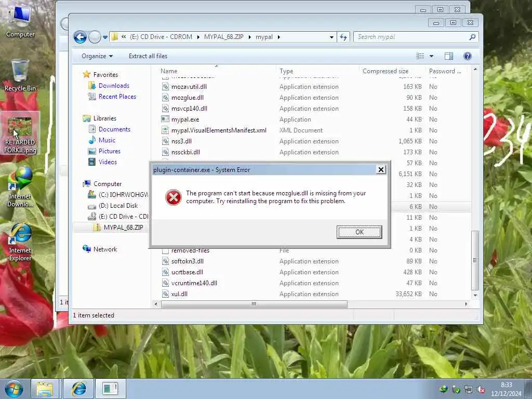Open Downloads in Favorites
532x399 pixels.
(x=114, y=86)
